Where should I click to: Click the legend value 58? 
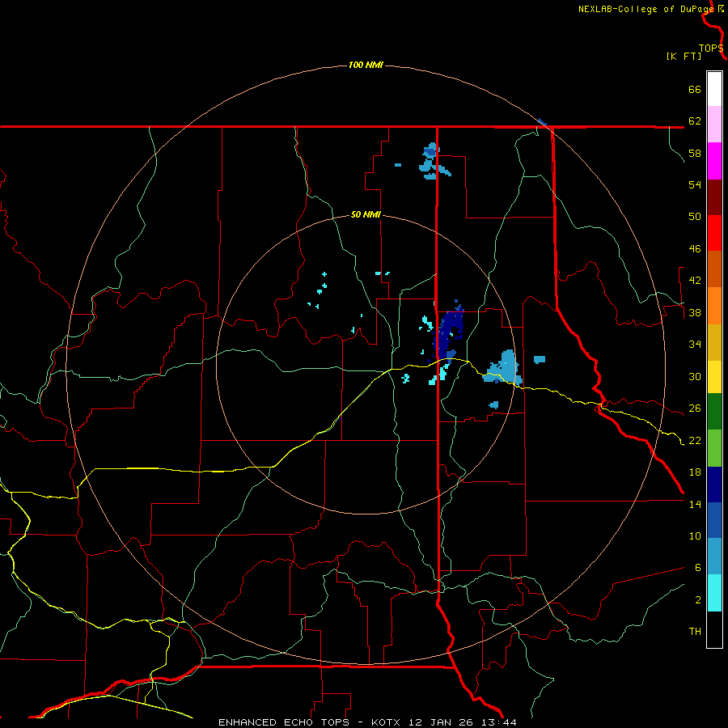[x=695, y=153]
